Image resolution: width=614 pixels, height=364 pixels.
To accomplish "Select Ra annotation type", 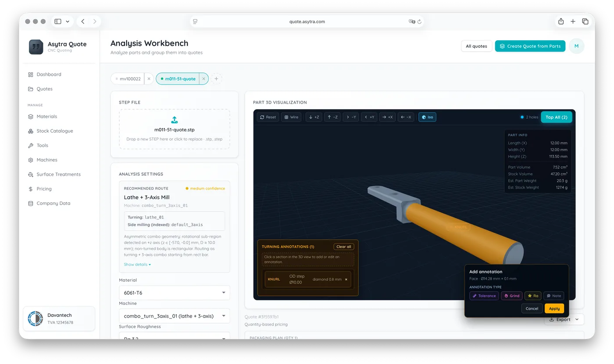I will point(533,296).
